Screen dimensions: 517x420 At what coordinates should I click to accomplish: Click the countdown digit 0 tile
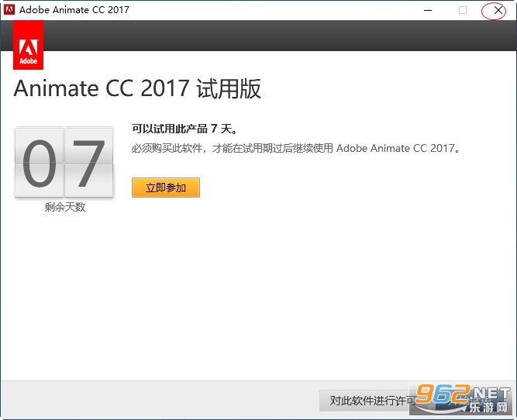(40, 163)
